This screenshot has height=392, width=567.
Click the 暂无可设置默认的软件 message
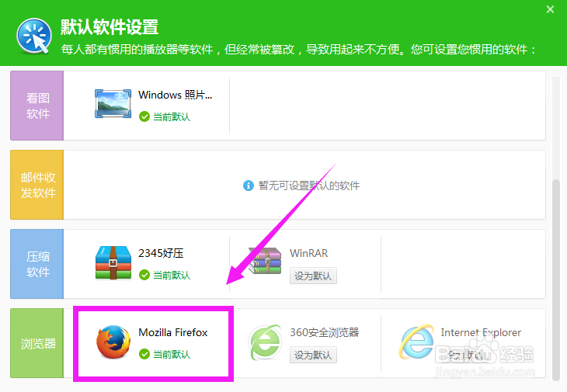[x=309, y=186]
